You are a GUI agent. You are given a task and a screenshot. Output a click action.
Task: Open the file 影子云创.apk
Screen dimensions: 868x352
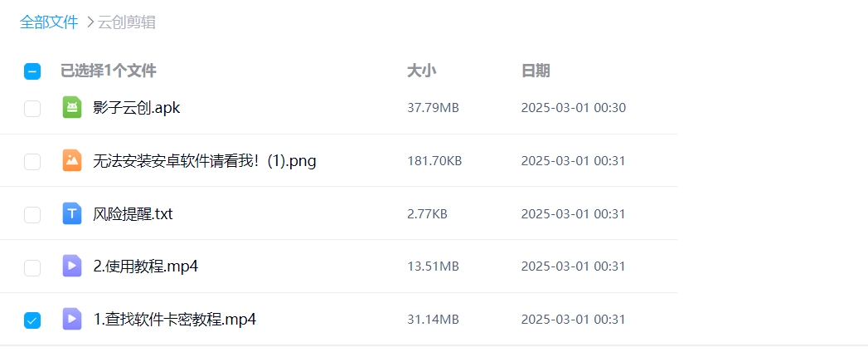(137, 108)
